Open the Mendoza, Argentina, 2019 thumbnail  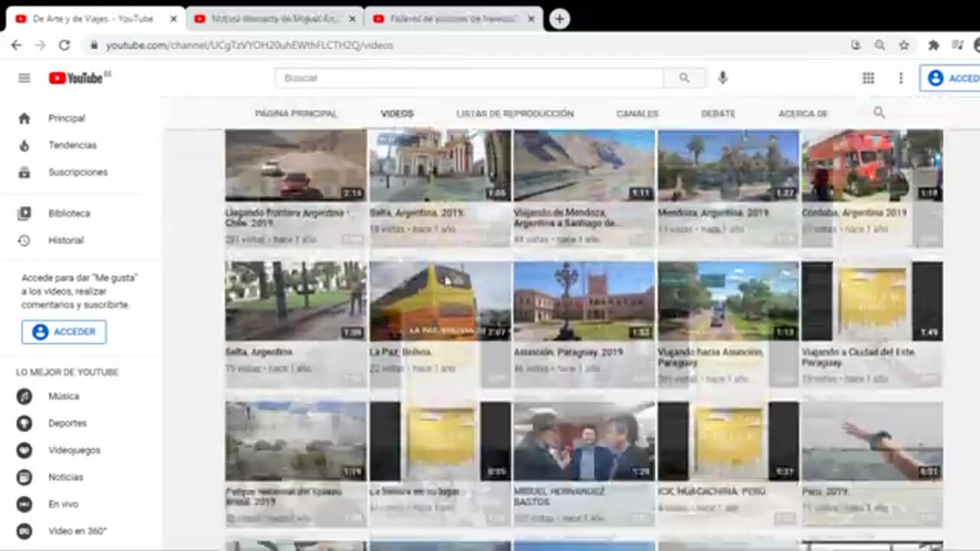pos(728,165)
